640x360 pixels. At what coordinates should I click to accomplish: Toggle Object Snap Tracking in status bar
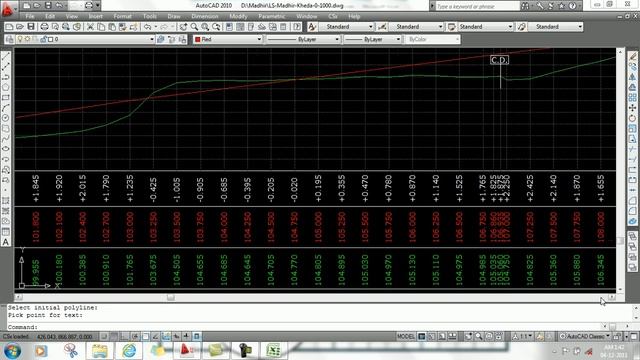156,336
